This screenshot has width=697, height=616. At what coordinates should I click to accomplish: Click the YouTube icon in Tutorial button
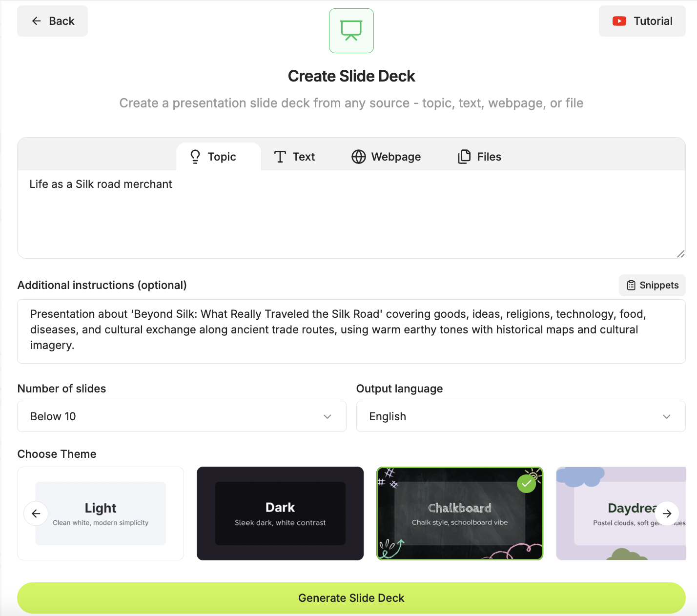coord(619,21)
